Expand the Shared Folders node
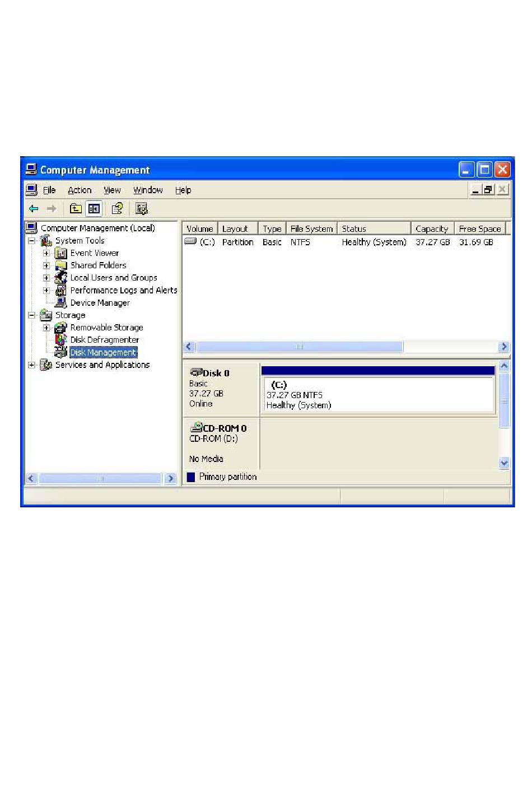 point(46,265)
